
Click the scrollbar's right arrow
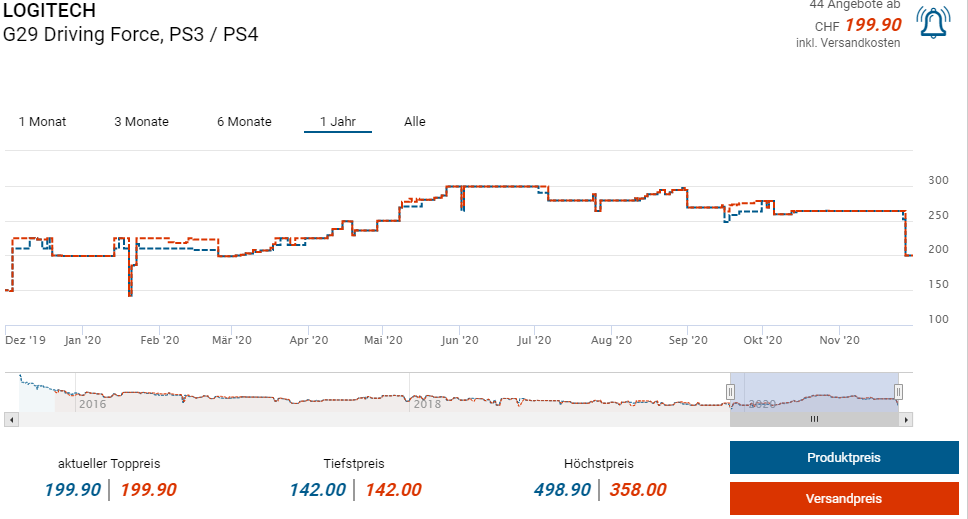tap(908, 420)
